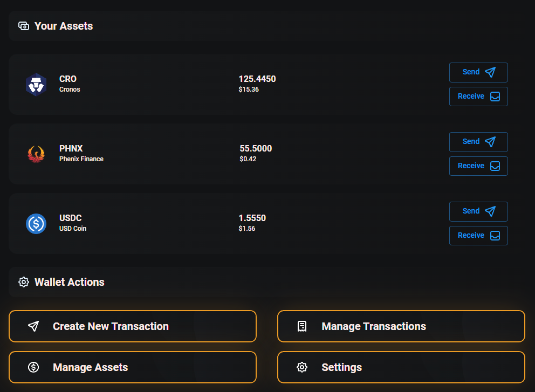Click the paper plane icon in CRO Send
The image size is (535, 392).
pos(490,72)
